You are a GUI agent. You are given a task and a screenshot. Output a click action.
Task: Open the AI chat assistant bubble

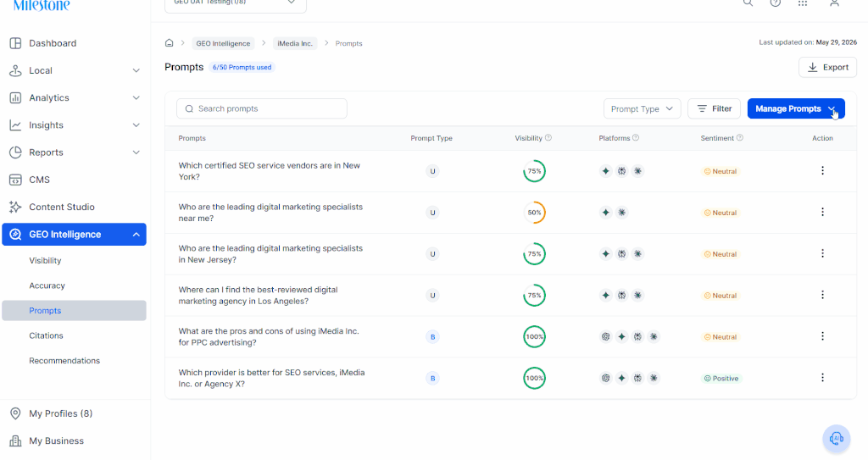pos(837,439)
